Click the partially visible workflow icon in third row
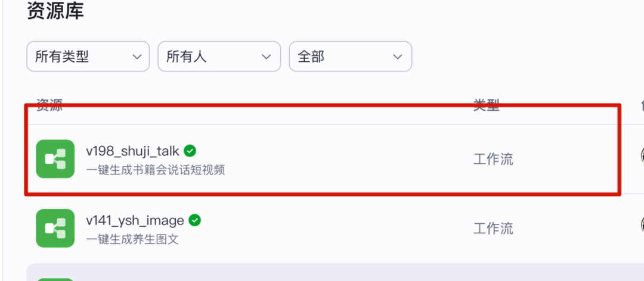Screen dimensions: 644x281 tap(55, 277)
